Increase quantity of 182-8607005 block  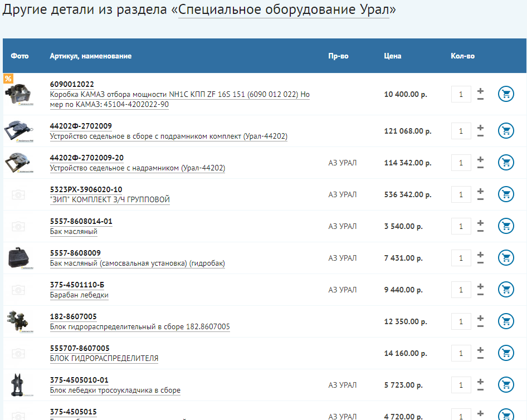click(x=480, y=318)
